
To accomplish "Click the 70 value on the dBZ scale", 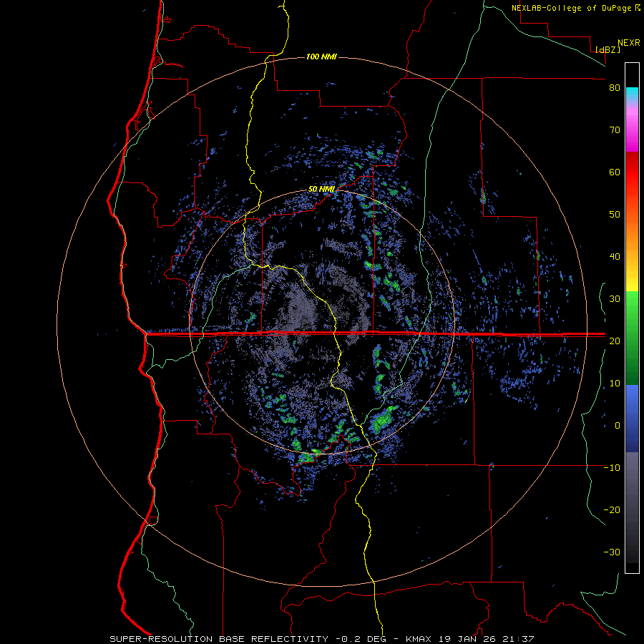I will tap(615, 130).
